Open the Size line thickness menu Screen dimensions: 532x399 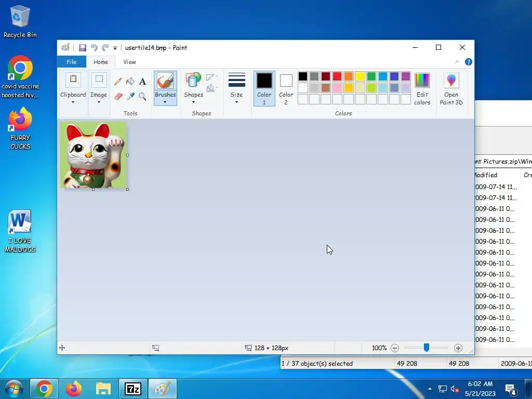tap(236, 88)
